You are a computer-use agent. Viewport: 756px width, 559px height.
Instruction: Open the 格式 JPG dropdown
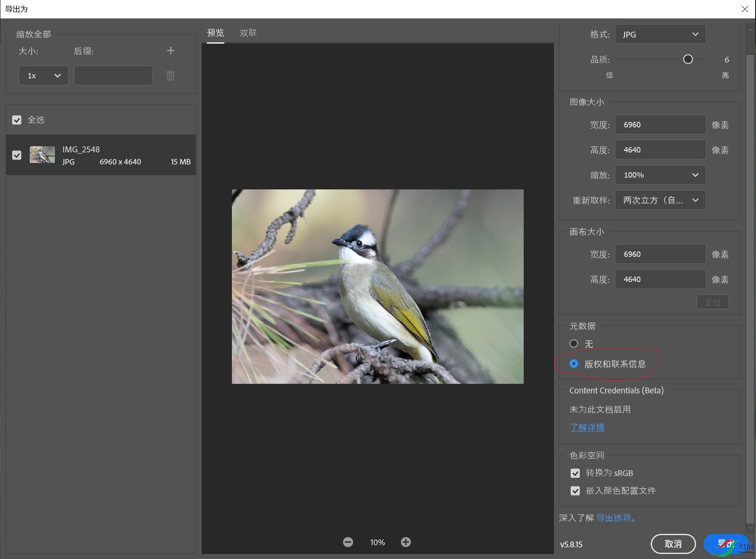(x=660, y=34)
